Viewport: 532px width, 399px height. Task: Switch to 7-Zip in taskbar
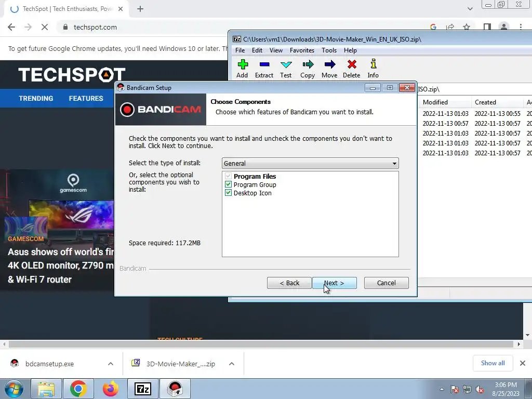[143, 389]
